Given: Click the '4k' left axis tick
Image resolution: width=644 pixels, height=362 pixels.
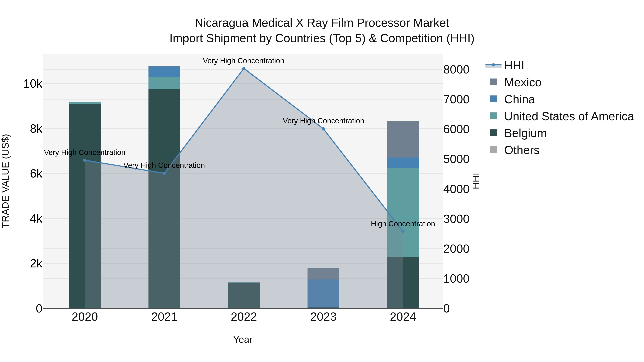Looking at the screenshot, I should pos(36,219).
